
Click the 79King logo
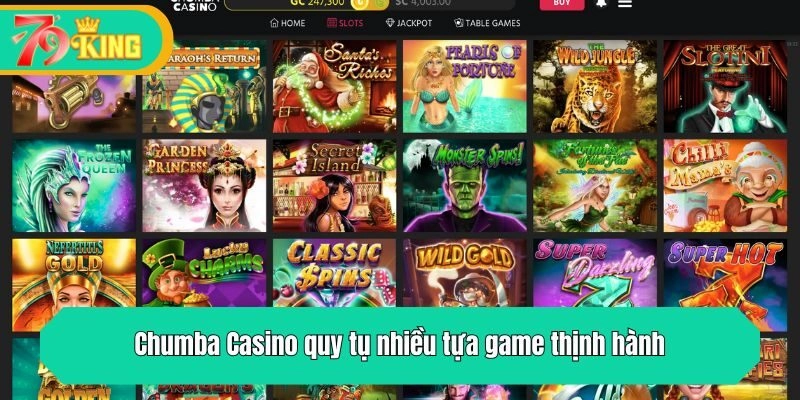[x=78, y=41]
